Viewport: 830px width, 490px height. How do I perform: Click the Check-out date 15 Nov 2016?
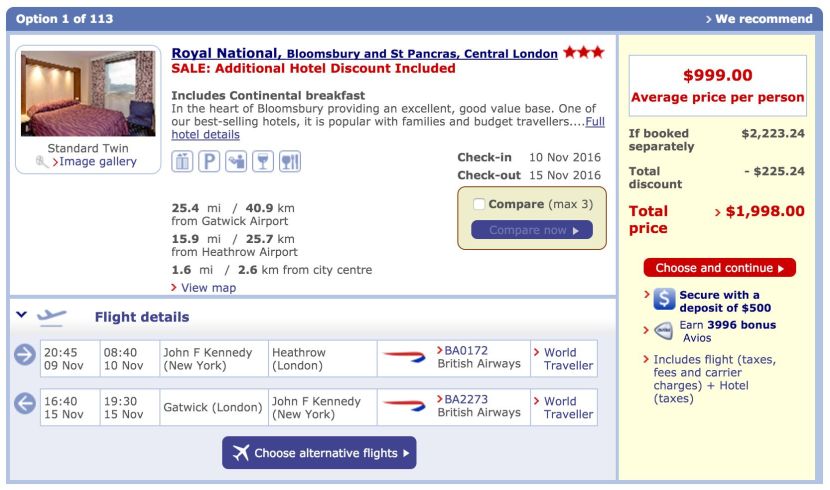click(x=565, y=175)
